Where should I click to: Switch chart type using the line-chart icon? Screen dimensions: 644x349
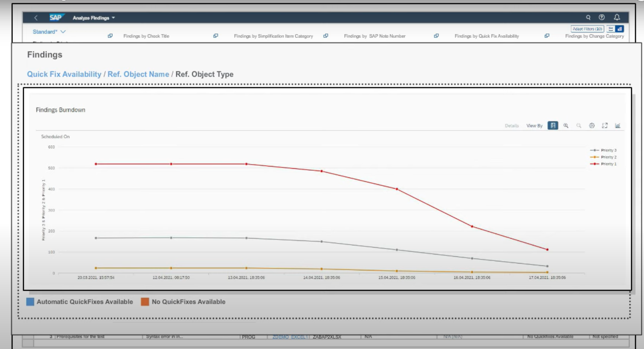pyautogui.click(x=618, y=126)
